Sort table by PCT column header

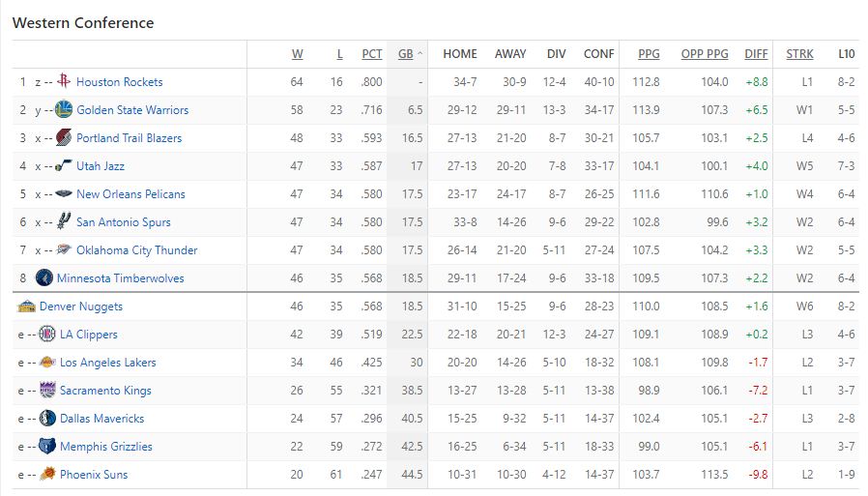click(371, 54)
